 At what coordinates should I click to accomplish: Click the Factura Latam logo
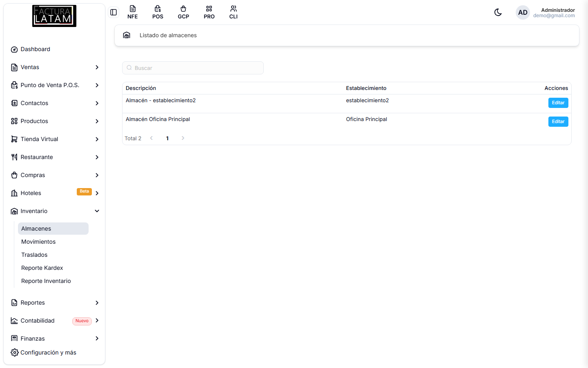click(x=54, y=16)
